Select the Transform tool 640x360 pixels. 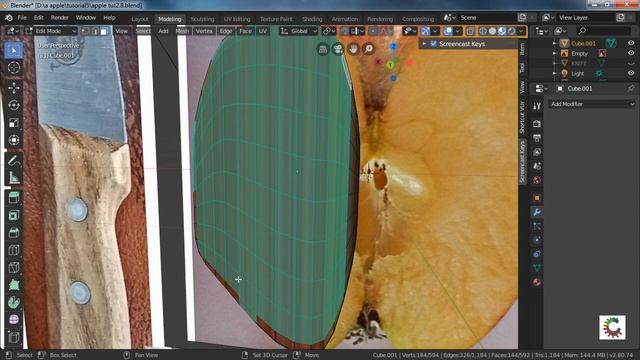point(14,140)
